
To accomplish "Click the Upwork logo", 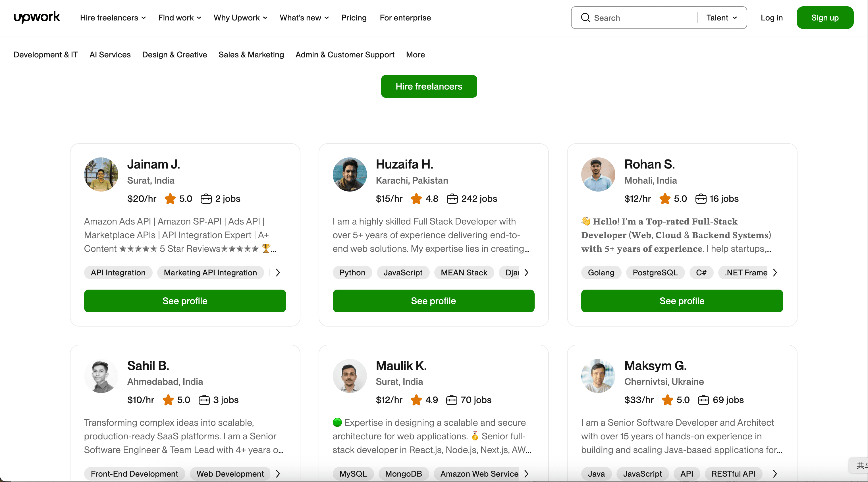I will (36, 18).
